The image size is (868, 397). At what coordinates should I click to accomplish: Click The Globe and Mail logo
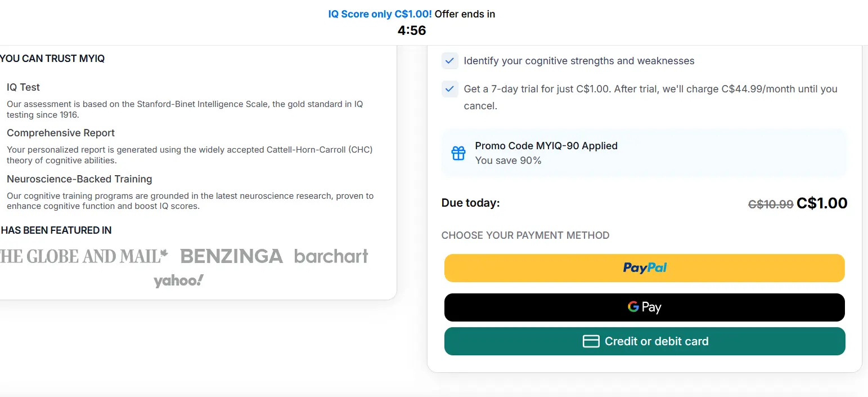tap(83, 257)
